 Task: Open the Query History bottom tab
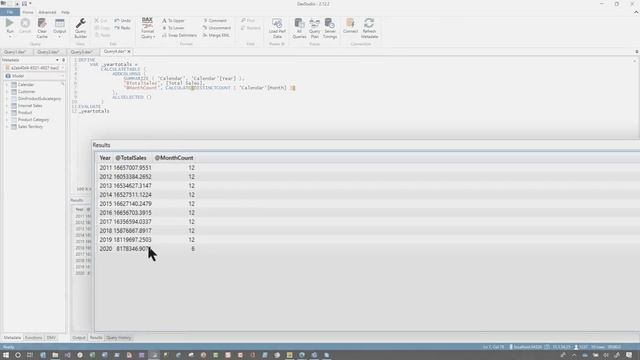(119, 338)
